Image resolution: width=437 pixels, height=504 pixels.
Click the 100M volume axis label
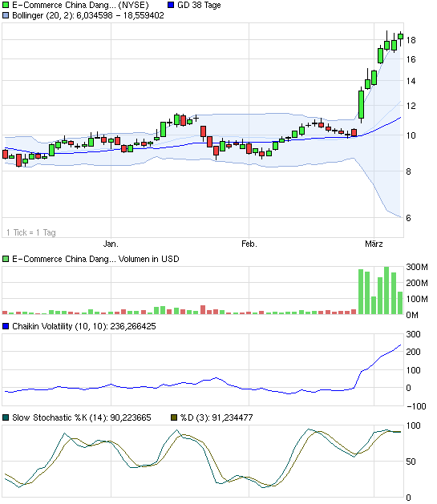[x=417, y=299]
